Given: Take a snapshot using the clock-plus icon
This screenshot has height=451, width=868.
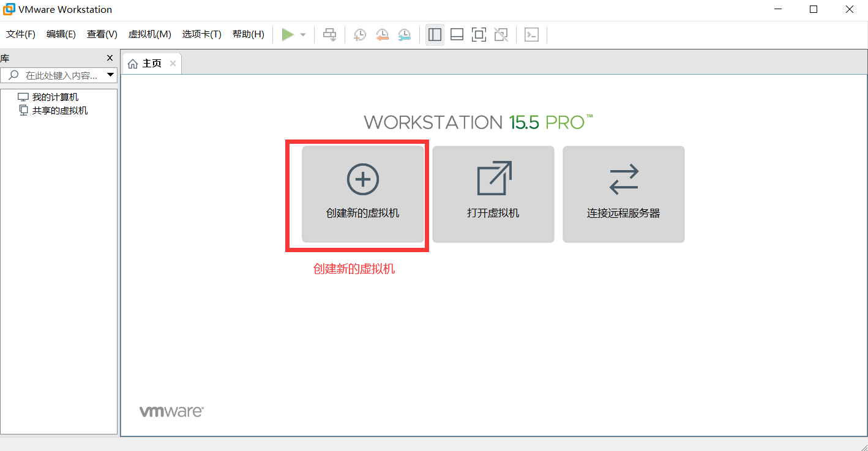Looking at the screenshot, I should 360,35.
